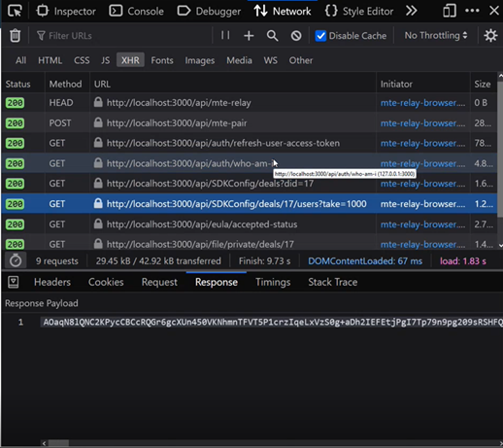Click horizontal scrollbar thumb in response
The image size is (503, 448).
58,443
